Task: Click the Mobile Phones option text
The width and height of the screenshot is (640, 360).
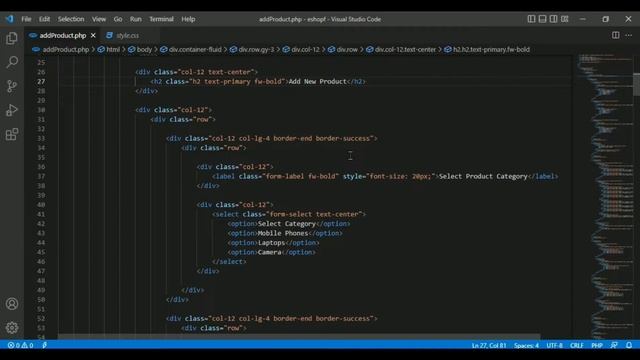Action: point(282,233)
